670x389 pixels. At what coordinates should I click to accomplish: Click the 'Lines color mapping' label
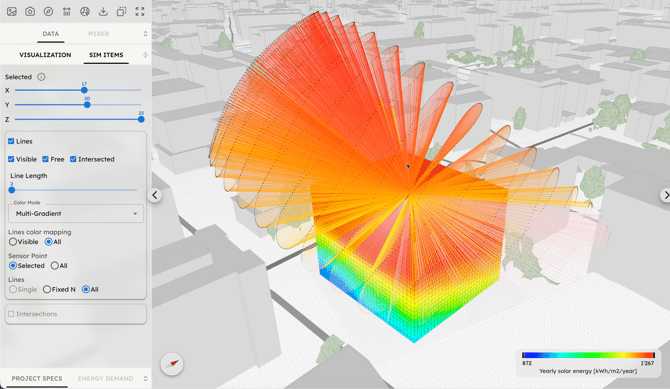[x=40, y=232]
